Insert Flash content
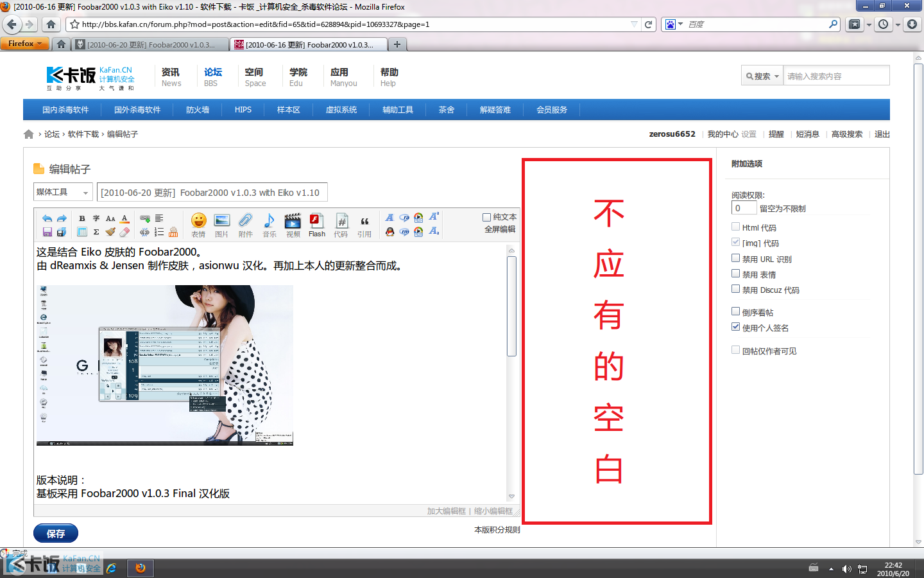The height and width of the screenshot is (578, 924). coord(317,225)
